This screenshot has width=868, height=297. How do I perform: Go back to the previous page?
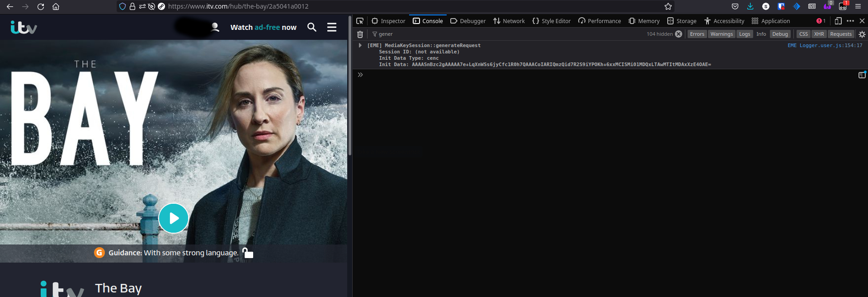(10, 6)
